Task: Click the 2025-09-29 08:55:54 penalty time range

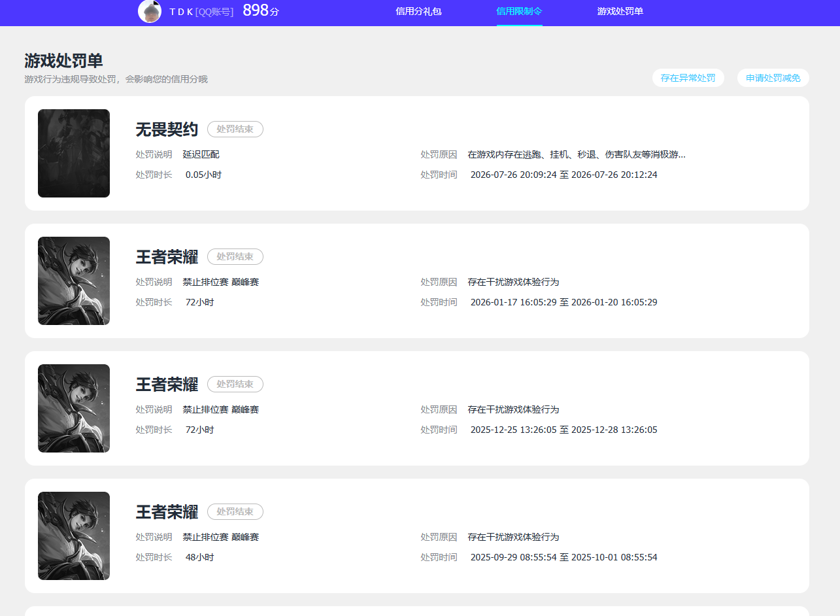Action: (x=564, y=557)
